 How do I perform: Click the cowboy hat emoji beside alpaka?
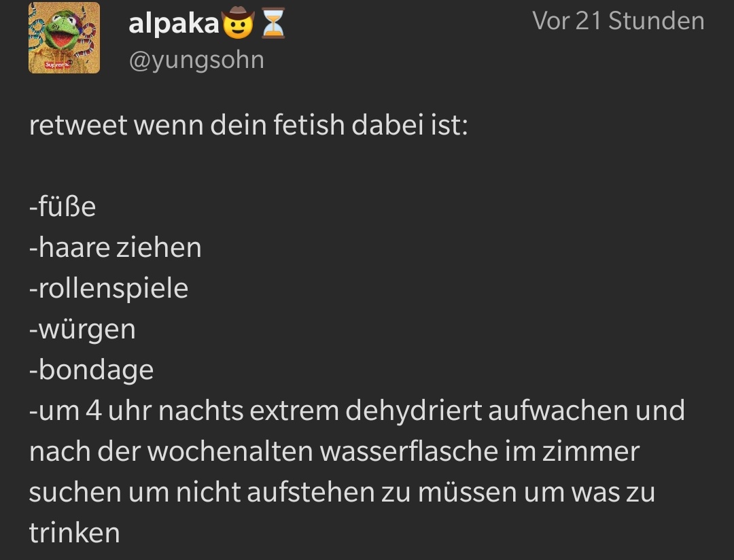(x=239, y=24)
